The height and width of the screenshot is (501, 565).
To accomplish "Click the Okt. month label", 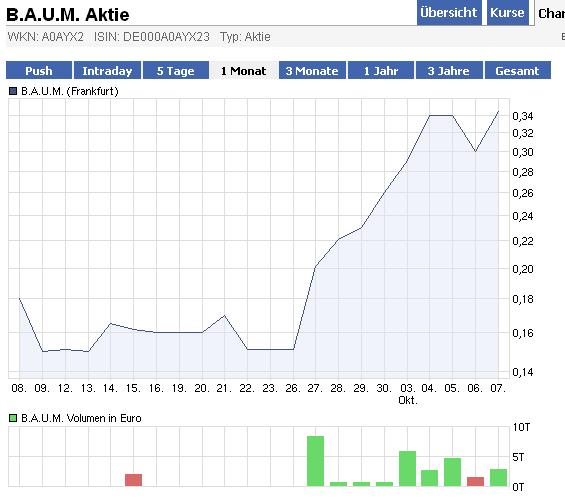I will [408, 400].
